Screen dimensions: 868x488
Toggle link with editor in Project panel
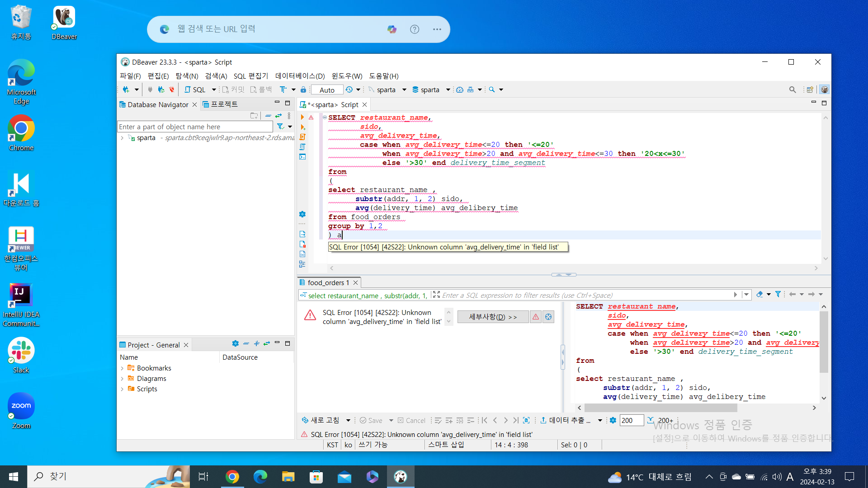(267, 343)
